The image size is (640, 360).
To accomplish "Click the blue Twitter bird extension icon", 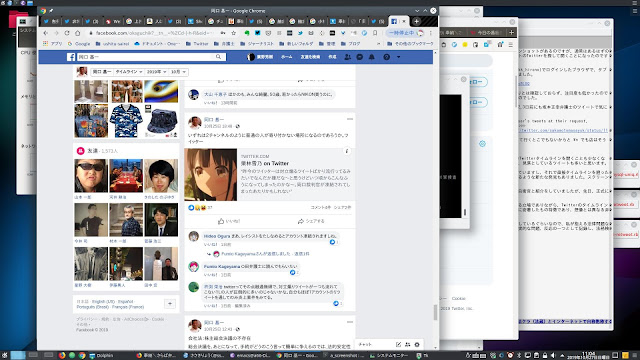I will pos(300,33).
